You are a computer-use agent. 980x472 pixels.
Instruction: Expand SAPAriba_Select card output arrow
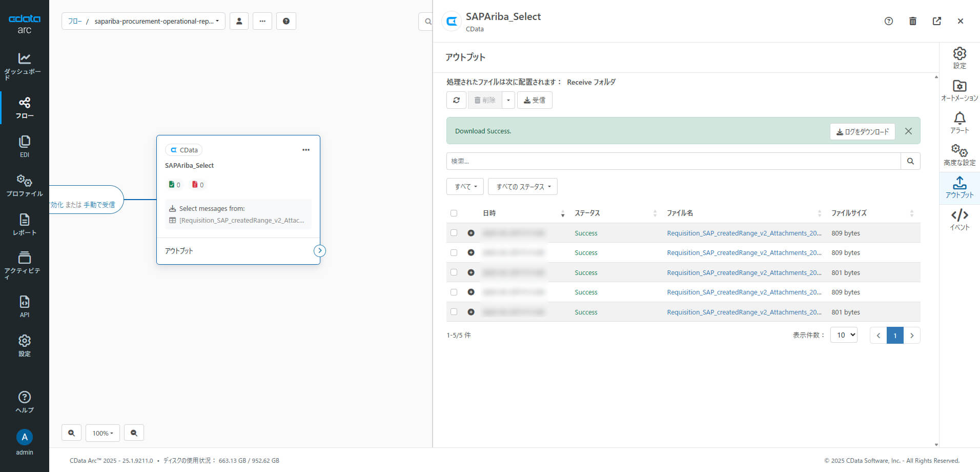coord(320,251)
